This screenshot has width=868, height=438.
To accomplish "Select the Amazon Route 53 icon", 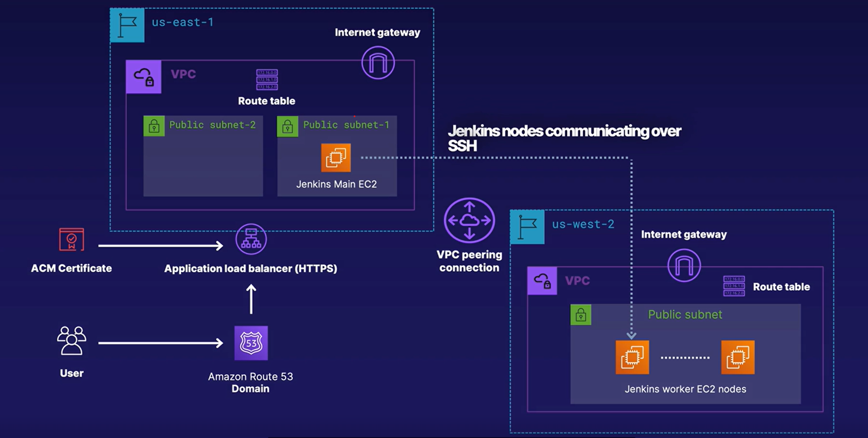I will 250,343.
